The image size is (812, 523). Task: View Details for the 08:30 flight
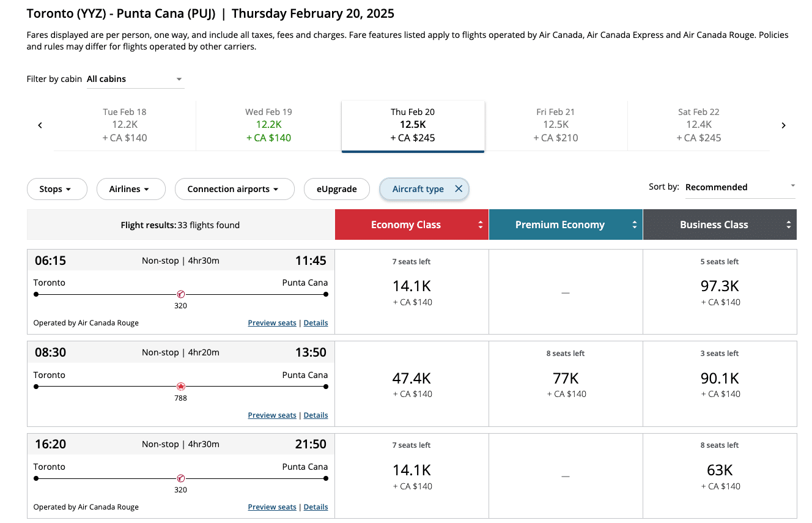point(316,415)
